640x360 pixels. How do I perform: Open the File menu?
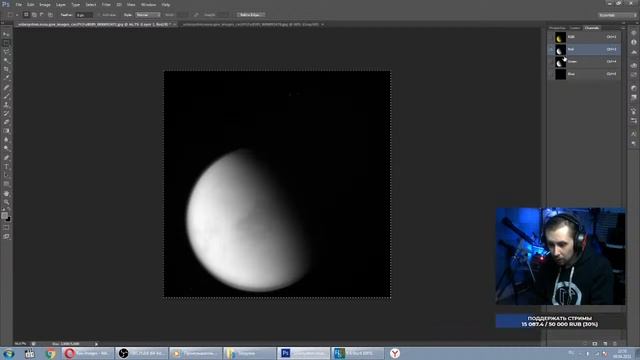pyautogui.click(x=18, y=4)
